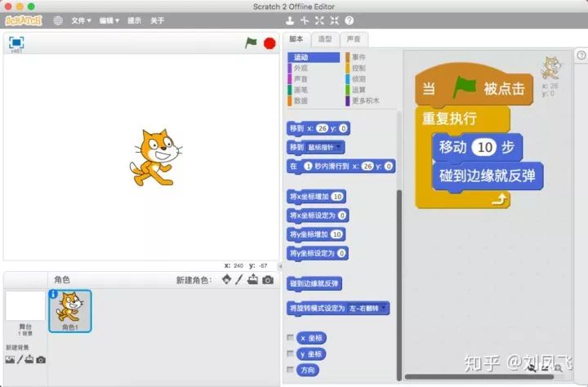
Task: Click the 在 1 秒内滑行到 glide block
Action: coord(341,167)
